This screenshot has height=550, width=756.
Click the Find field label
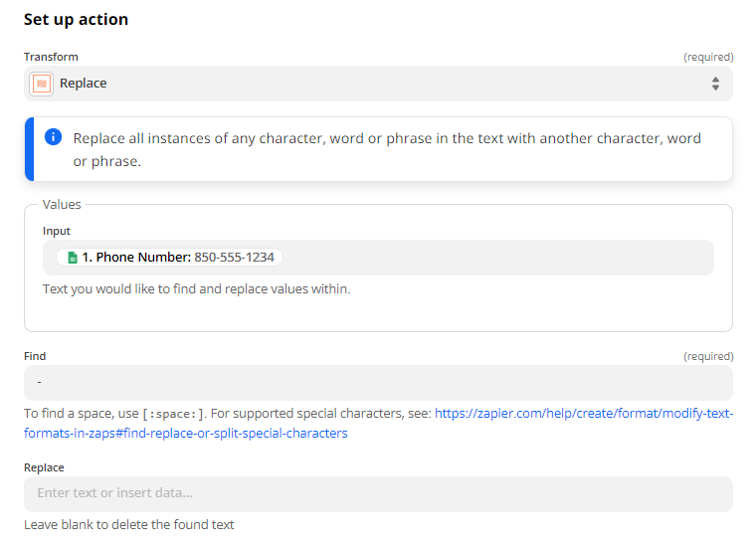tap(35, 356)
